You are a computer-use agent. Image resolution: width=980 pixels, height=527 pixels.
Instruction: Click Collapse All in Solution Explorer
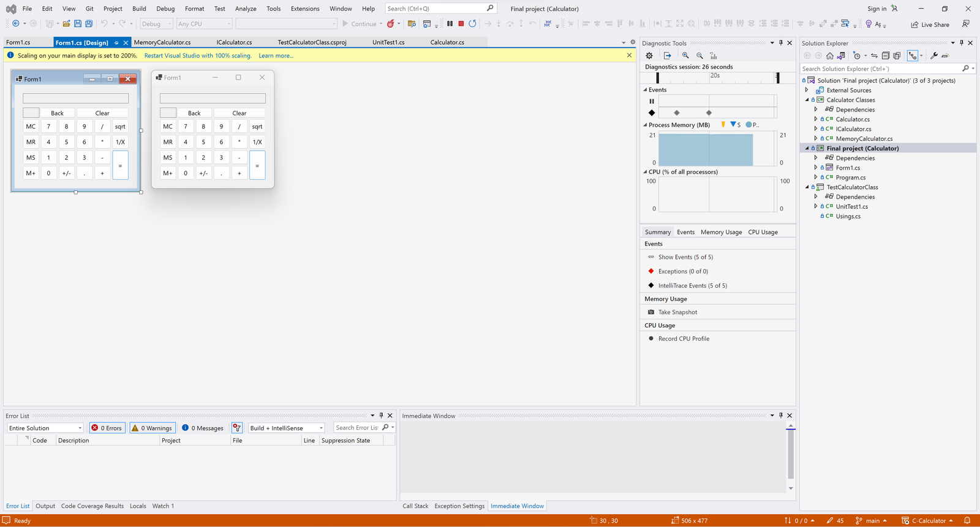point(885,56)
